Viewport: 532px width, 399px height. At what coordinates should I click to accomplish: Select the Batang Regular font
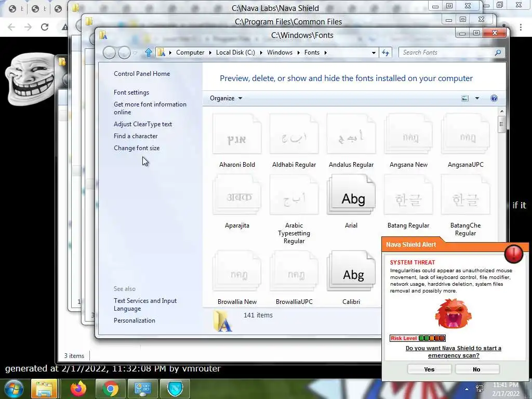click(408, 202)
